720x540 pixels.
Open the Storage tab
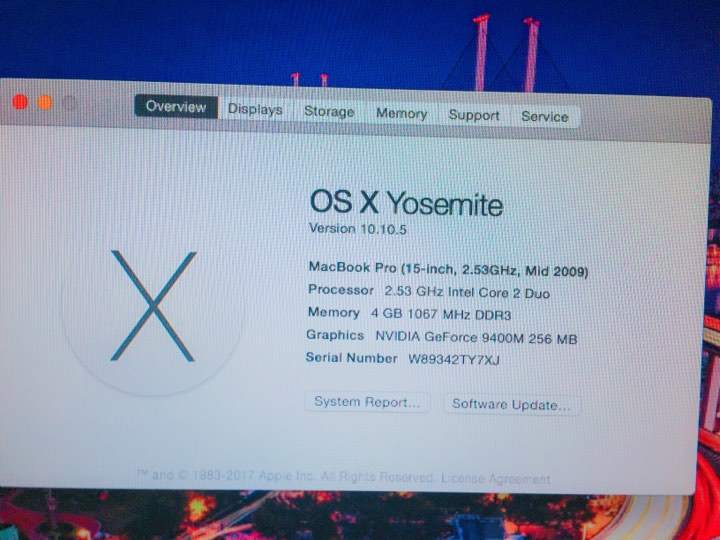pos(329,112)
